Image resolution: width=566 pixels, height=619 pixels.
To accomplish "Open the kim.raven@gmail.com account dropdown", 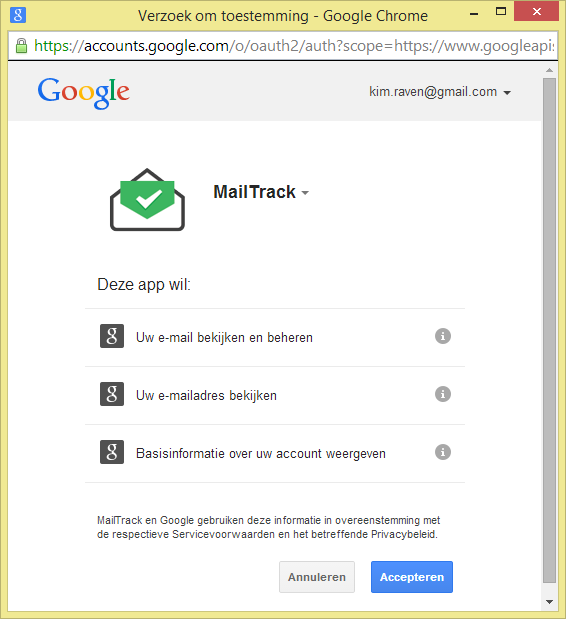I will coord(440,92).
